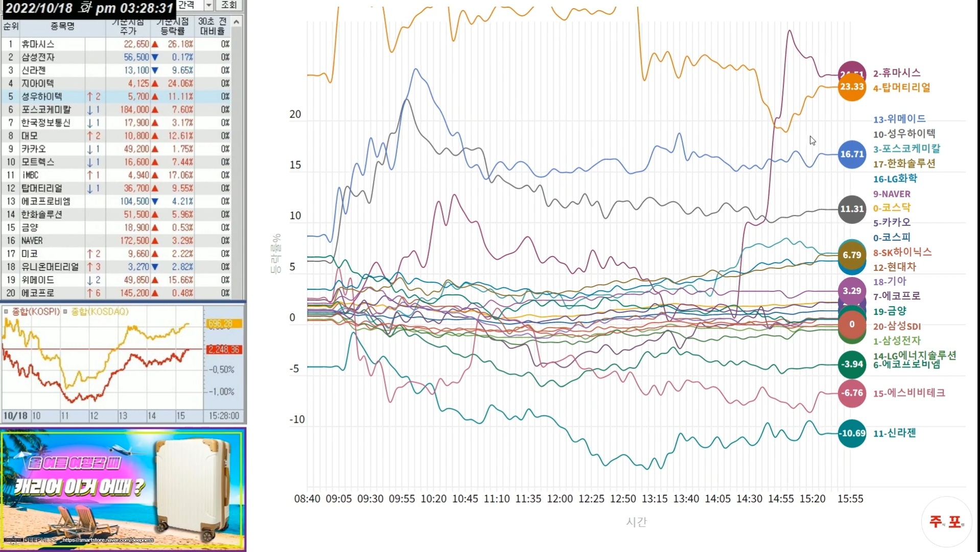Viewport: 980px width, 552px height.
Task: Click the 2,248.36 KOSPI value tag
Action: (224, 350)
